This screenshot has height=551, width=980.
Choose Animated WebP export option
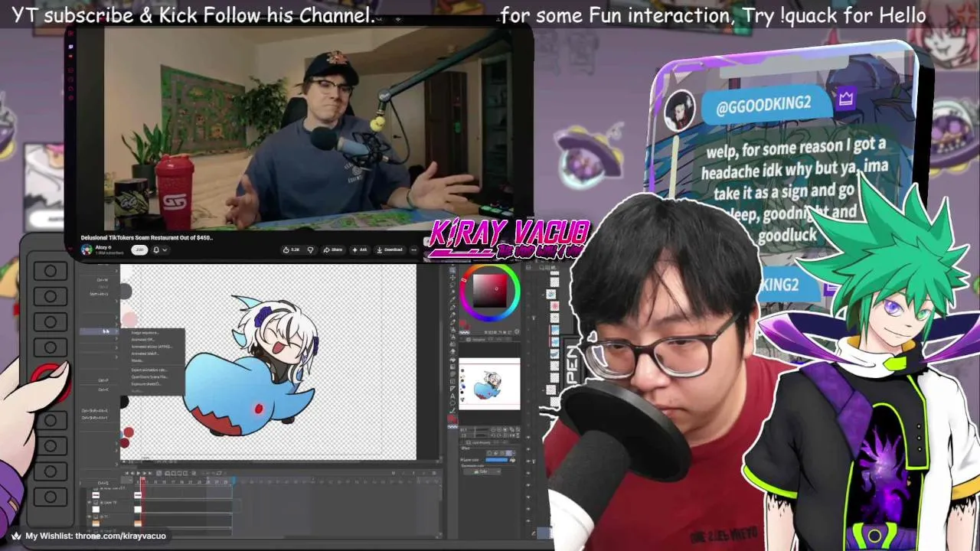(x=145, y=354)
